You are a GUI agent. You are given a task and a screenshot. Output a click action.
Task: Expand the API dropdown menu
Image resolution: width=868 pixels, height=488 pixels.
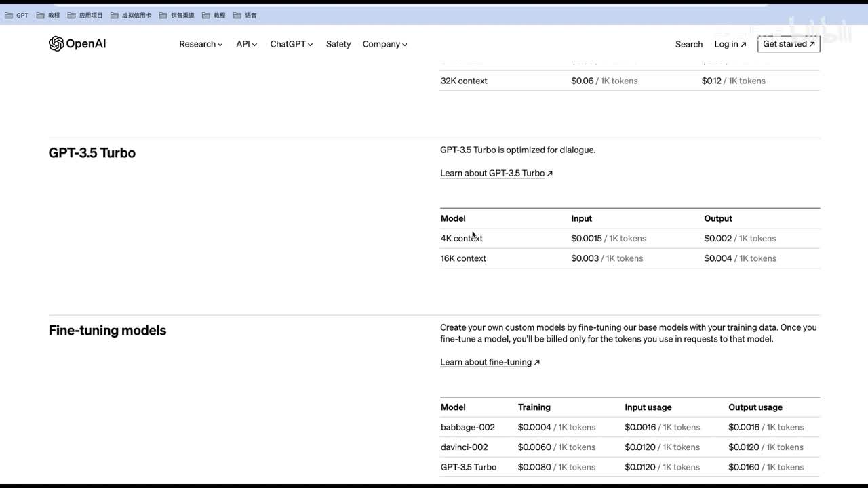pyautogui.click(x=246, y=44)
